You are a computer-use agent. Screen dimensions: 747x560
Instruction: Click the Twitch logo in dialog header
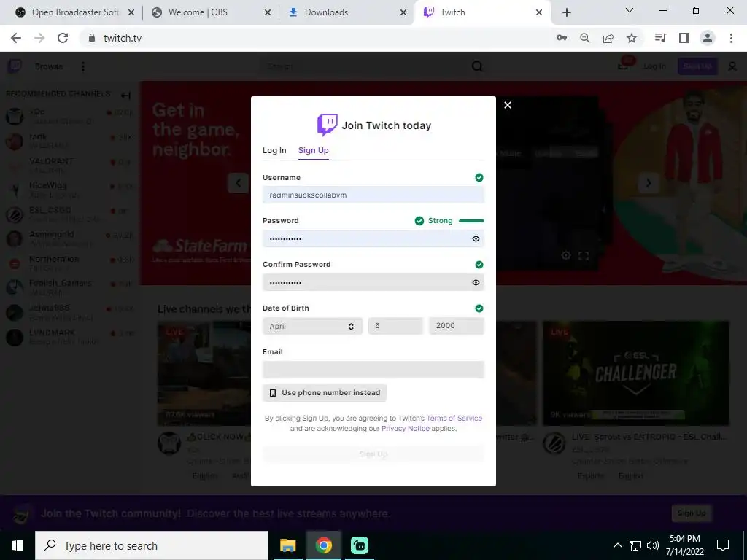[x=328, y=125]
